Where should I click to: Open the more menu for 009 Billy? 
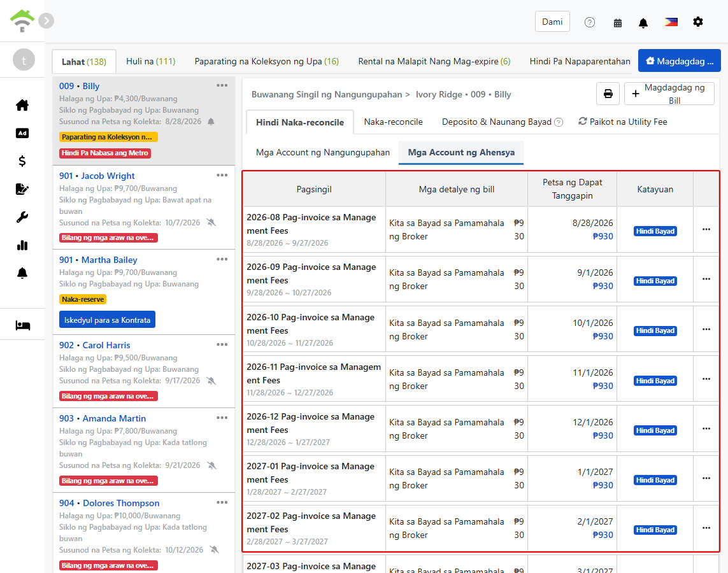click(x=222, y=85)
